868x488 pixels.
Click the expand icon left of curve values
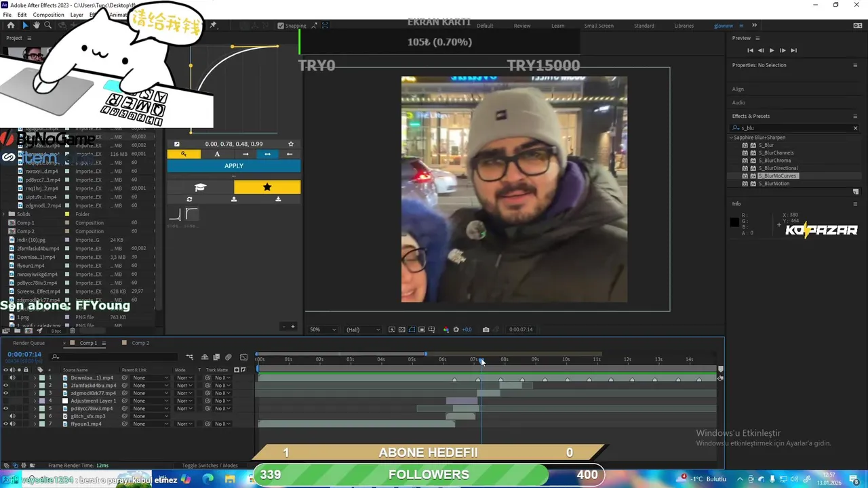point(177,144)
